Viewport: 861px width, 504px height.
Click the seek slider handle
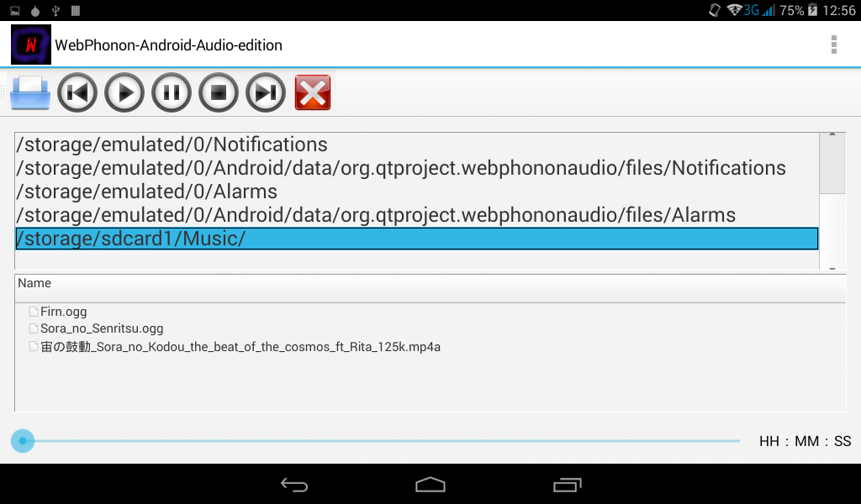(23, 441)
